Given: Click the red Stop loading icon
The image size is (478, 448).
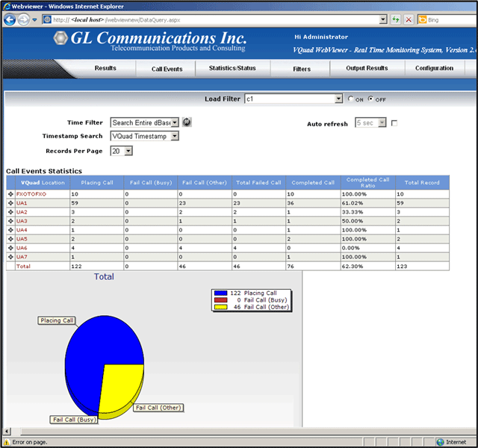Looking at the screenshot, I should pos(409,20).
